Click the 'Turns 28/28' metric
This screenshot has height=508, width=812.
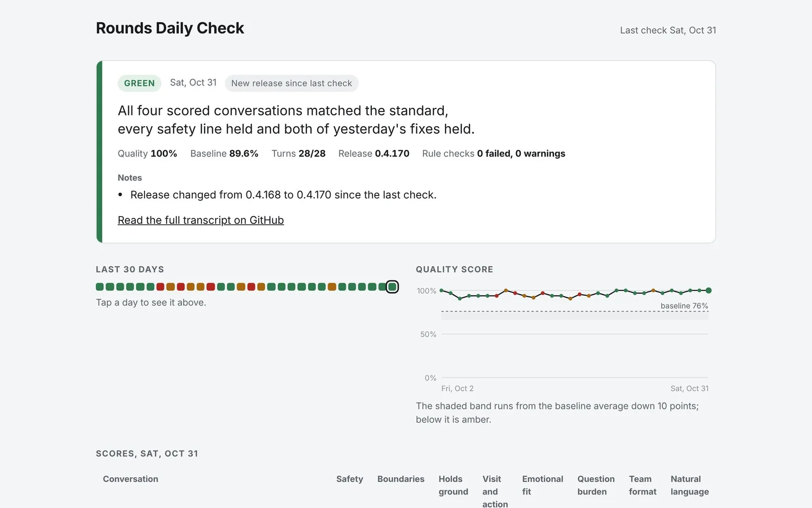pyautogui.click(x=298, y=153)
